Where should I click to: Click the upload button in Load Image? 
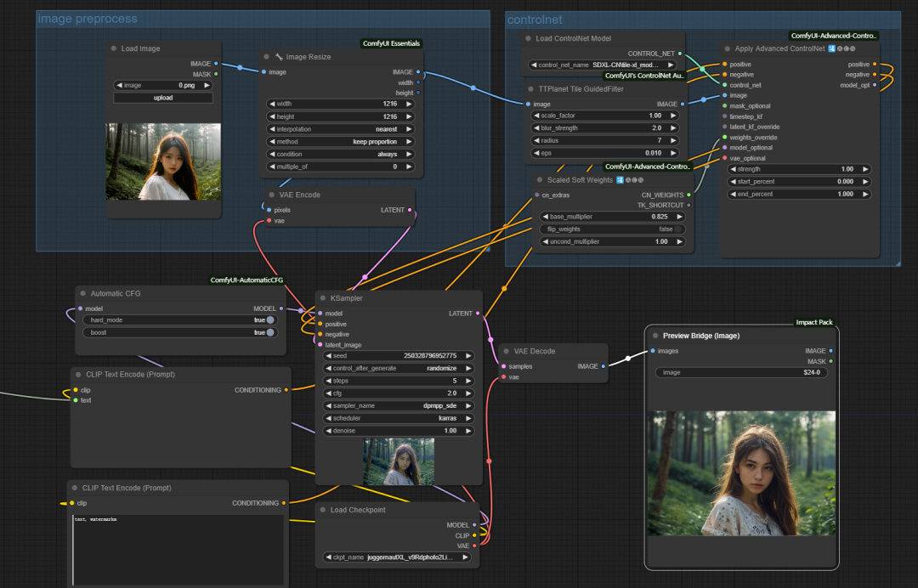162,98
